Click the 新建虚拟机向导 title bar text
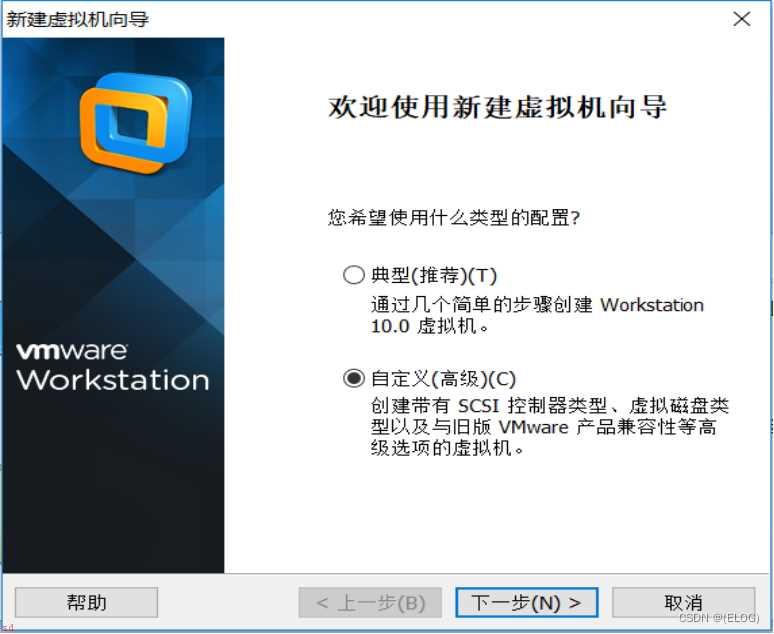The width and height of the screenshot is (774, 634). point(77,19)
